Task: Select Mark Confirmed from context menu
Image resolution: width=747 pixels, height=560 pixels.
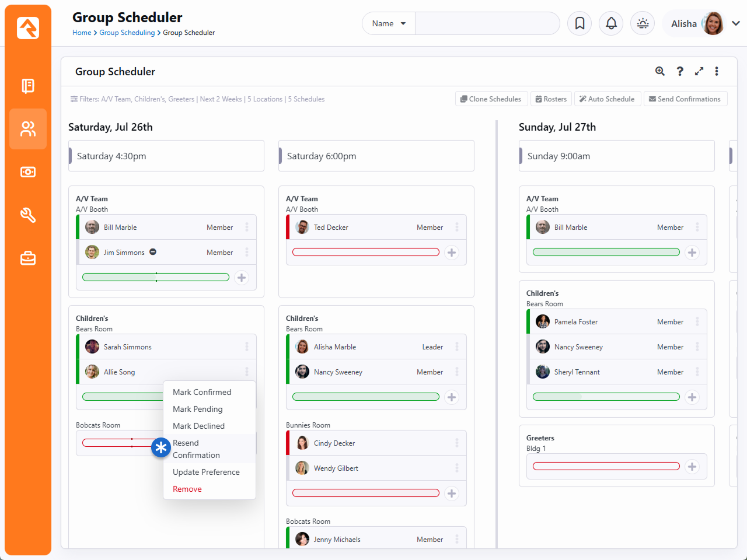Action: click(x=202, y=392)
